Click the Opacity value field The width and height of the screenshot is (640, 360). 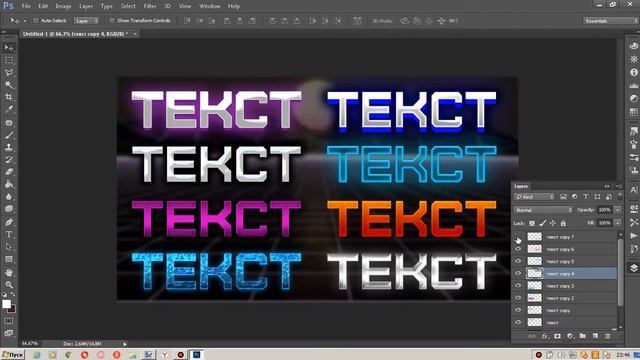click(x=605, y=210)
